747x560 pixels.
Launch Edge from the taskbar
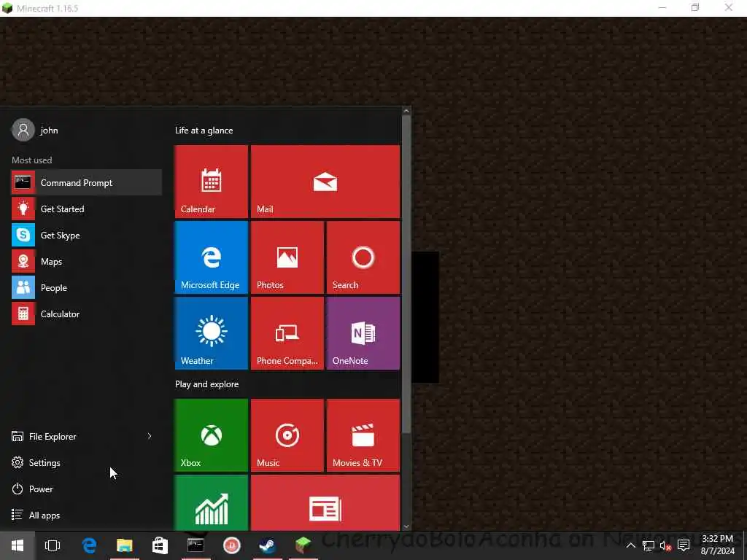[89, 545]
